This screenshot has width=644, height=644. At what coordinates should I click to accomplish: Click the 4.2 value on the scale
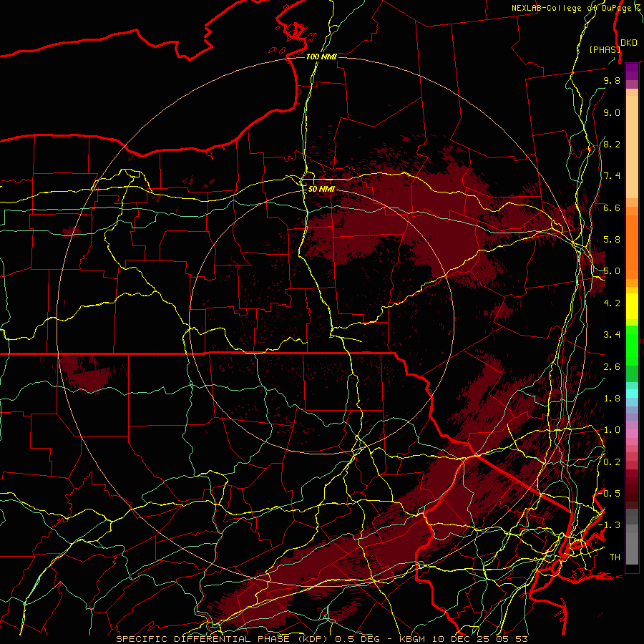point(612,303)
